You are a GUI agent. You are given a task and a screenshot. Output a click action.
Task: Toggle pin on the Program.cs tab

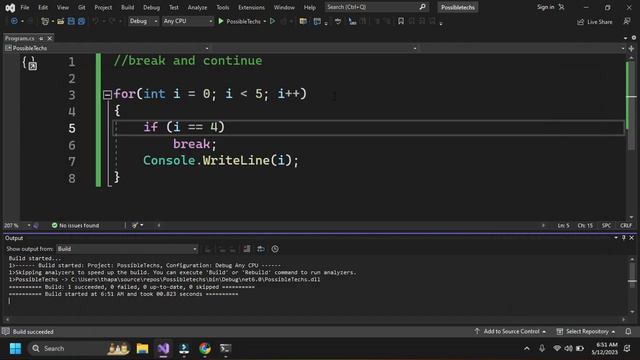41,38
